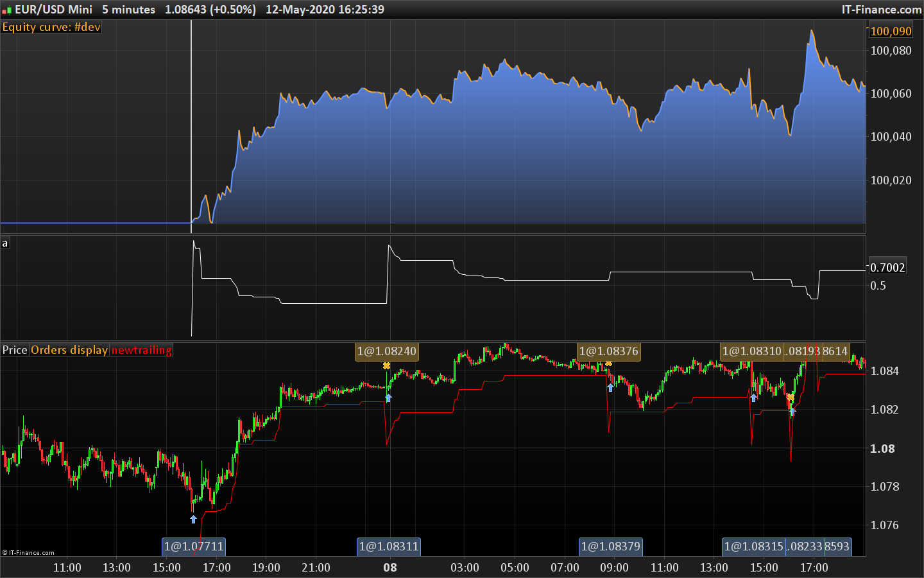
Task: Click the entry order label "1@1.08315"
Action: click(x=753, y=547)
